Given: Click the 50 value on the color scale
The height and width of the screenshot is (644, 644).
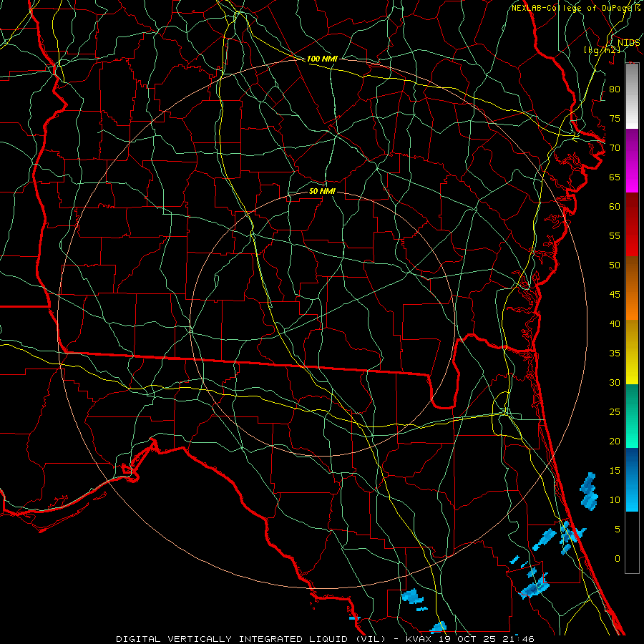Looking at the screenshot, I should coord(615,265).
